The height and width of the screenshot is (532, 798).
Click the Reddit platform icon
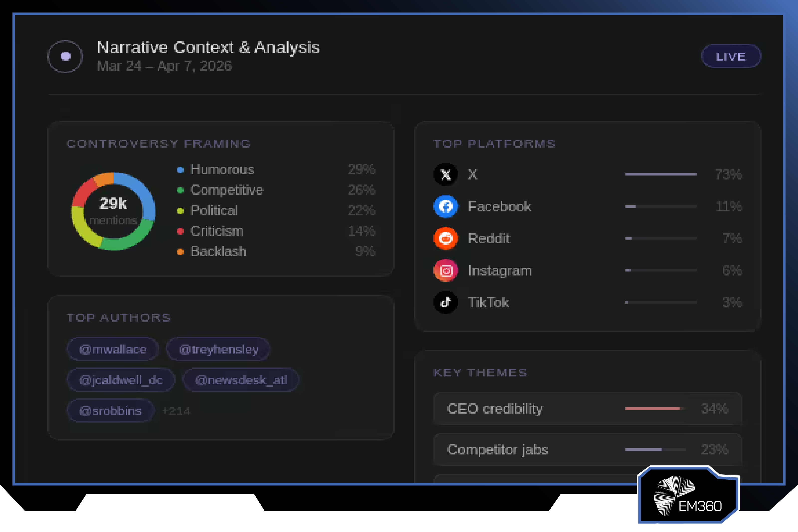[445, 238]
